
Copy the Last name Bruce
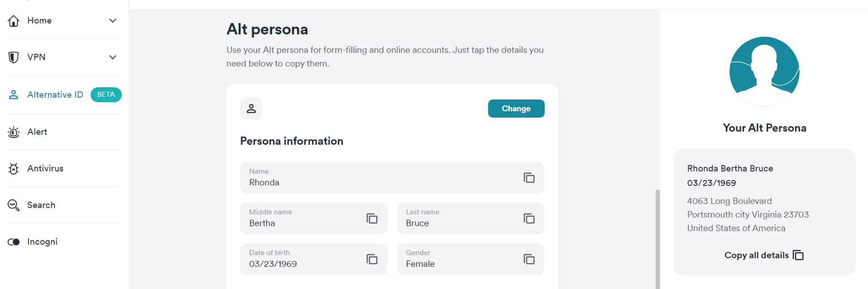point(529,218)
